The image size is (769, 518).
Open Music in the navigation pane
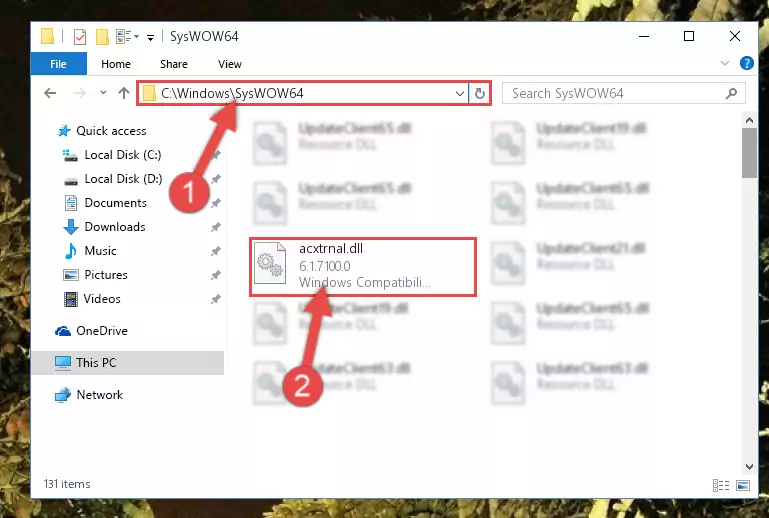point(100,251)
